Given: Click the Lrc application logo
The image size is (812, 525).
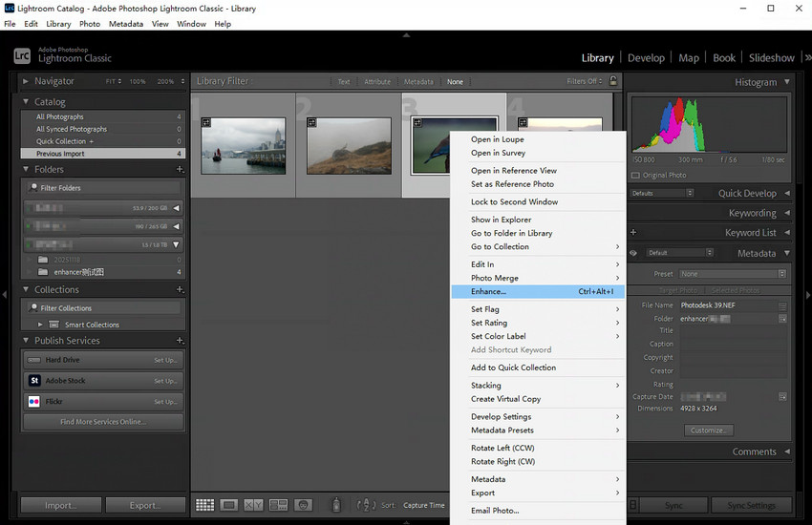Looking at the screenshot, I should point(22,55).
